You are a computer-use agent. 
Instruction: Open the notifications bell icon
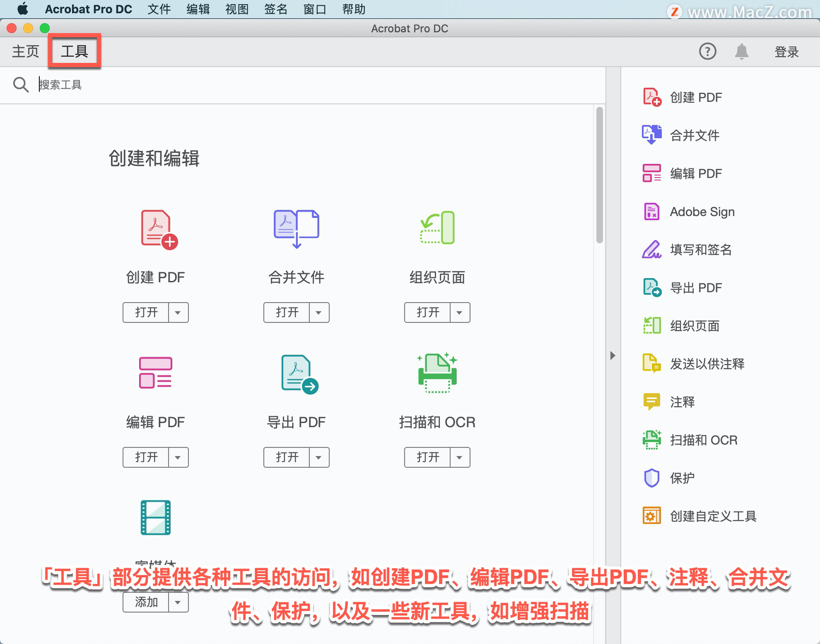pyautogui.click(x=742, y=52)
